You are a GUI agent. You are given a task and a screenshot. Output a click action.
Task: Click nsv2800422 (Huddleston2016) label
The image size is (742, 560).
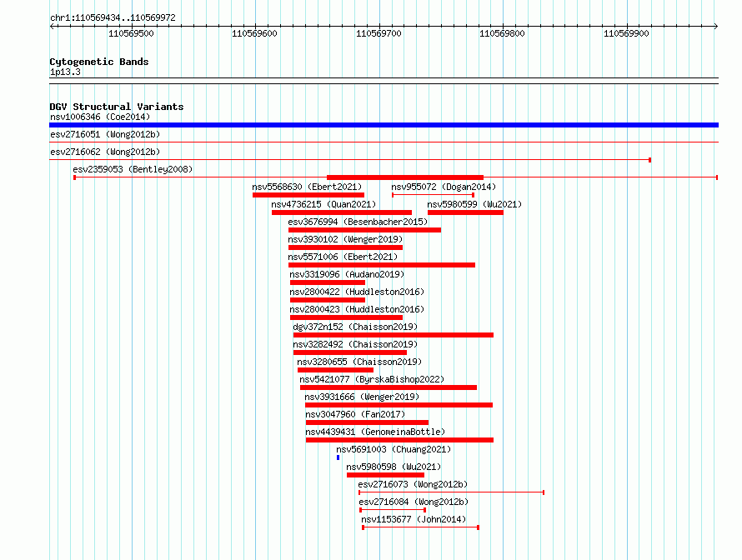tap(357, 292)
